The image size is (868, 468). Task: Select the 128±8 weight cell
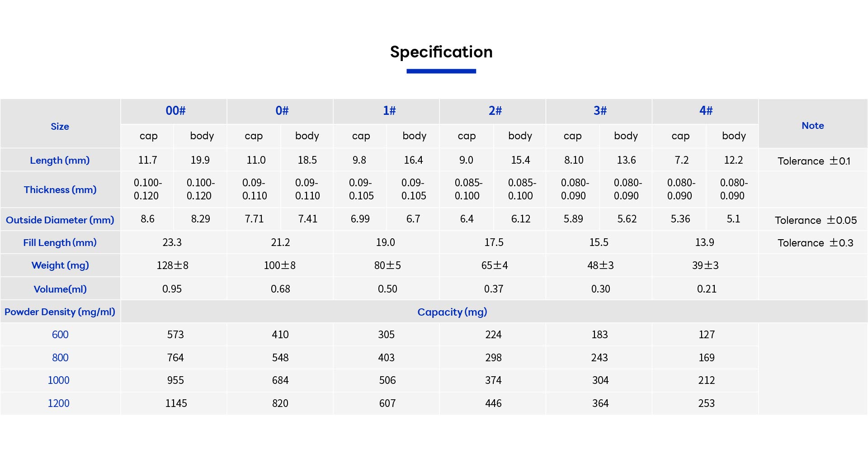pos(172,265)
